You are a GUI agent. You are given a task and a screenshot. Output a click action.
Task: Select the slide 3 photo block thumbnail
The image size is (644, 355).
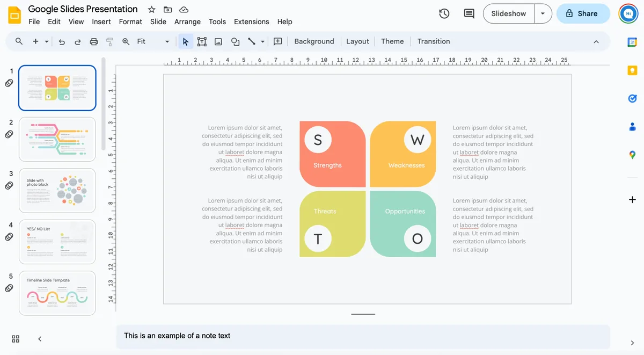[x=57, y=191]
